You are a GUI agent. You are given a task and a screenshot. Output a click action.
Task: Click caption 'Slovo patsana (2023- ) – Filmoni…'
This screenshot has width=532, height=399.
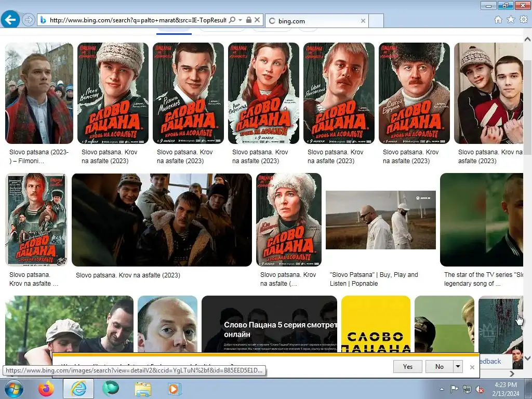[x=39, y=156]
